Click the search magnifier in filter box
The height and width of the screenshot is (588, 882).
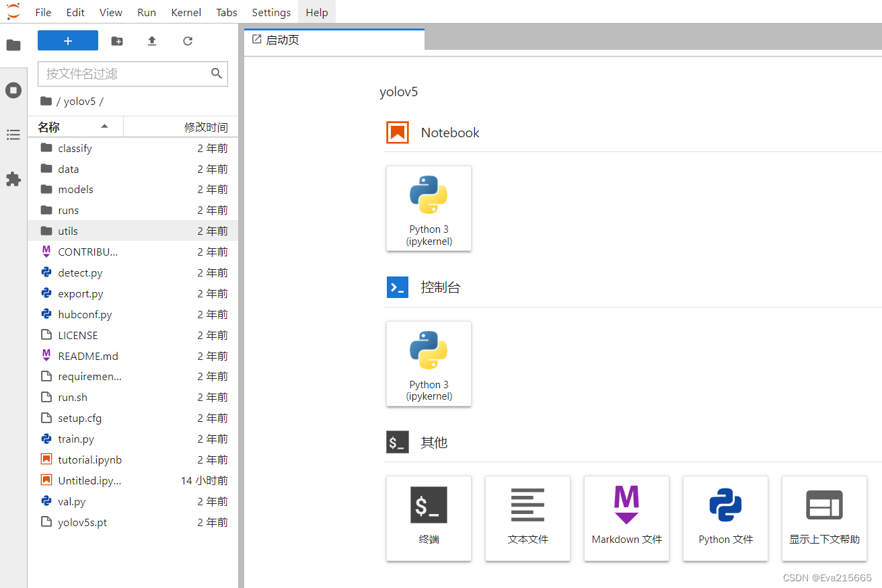[x=217, y=73]
